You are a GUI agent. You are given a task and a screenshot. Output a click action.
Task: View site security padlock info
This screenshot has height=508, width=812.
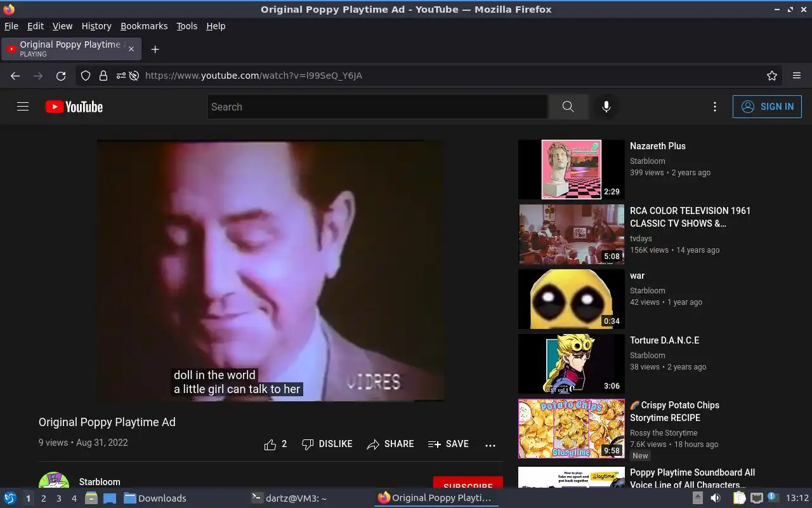pyautogui.click(x=103, y=76)
